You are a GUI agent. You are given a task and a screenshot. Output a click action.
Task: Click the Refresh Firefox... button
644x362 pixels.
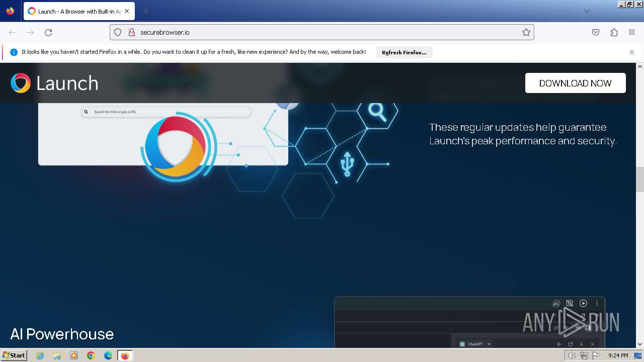(x=404, y=52)
